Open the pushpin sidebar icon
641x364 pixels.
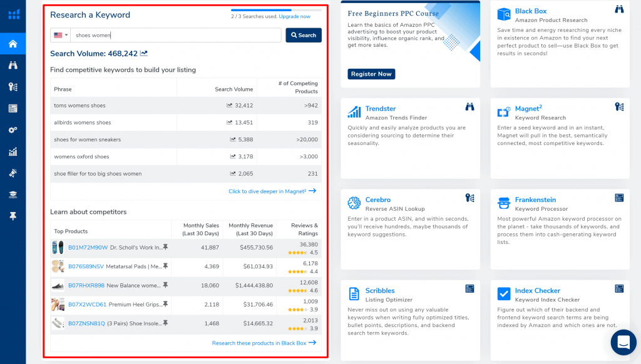[13, 216]
